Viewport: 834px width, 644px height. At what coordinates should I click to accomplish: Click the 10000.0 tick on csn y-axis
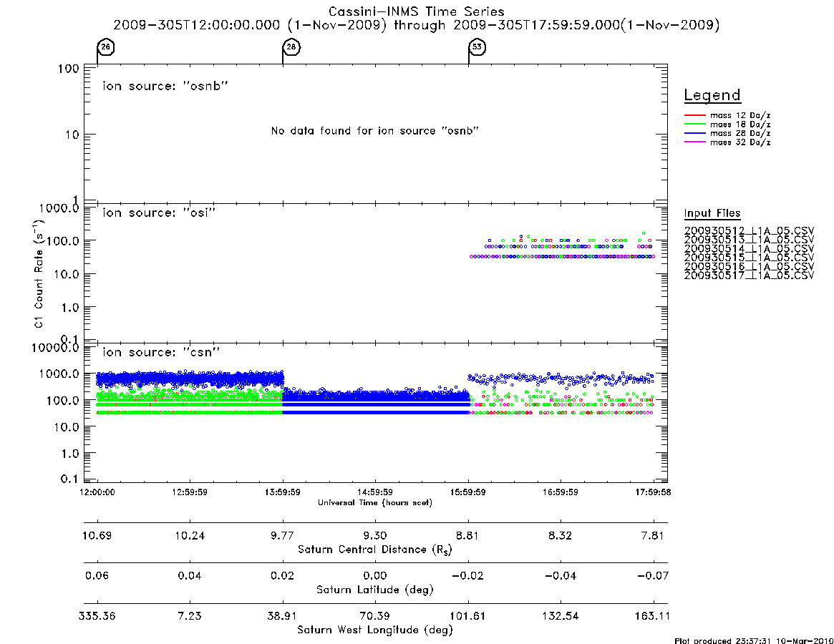point(55,348)
